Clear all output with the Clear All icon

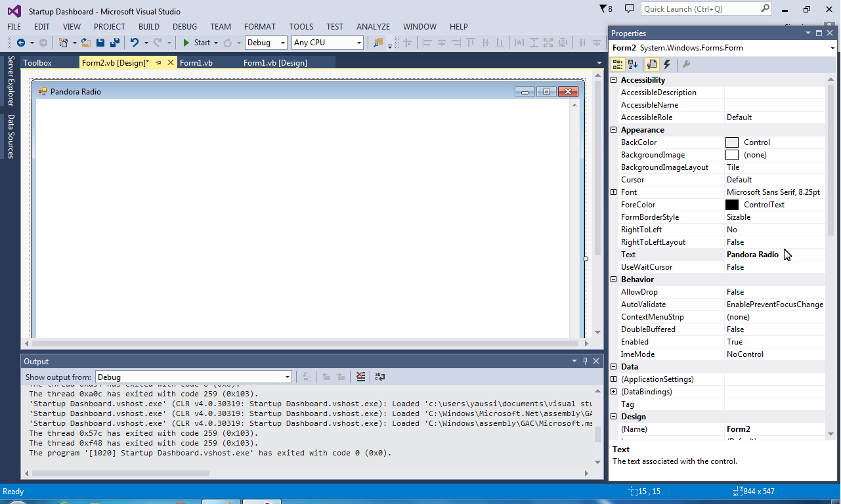(x=360, y=377)
